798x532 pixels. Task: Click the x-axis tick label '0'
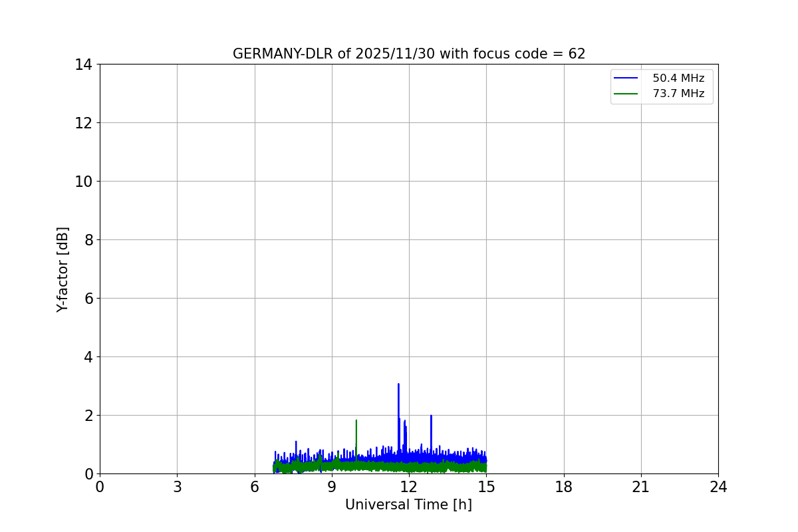click(x=100, y=487)
